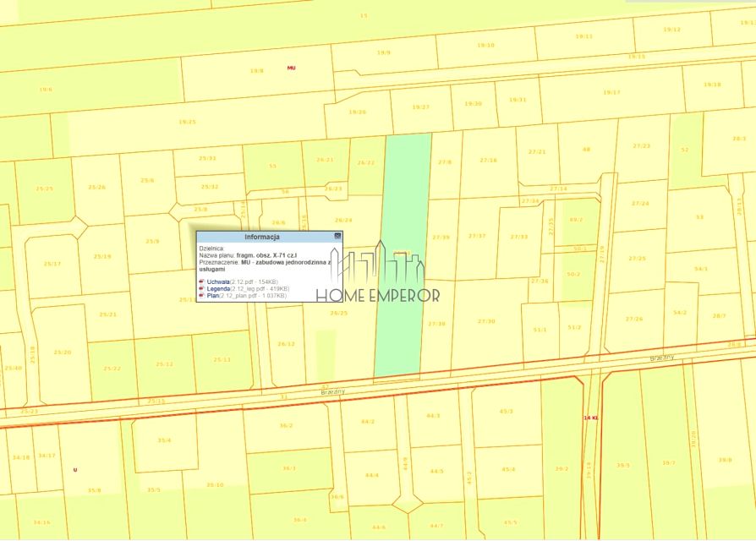Open the Uchwała PDF link
The height and width of the screenshot is (541, 756).
tap(218, 281)
